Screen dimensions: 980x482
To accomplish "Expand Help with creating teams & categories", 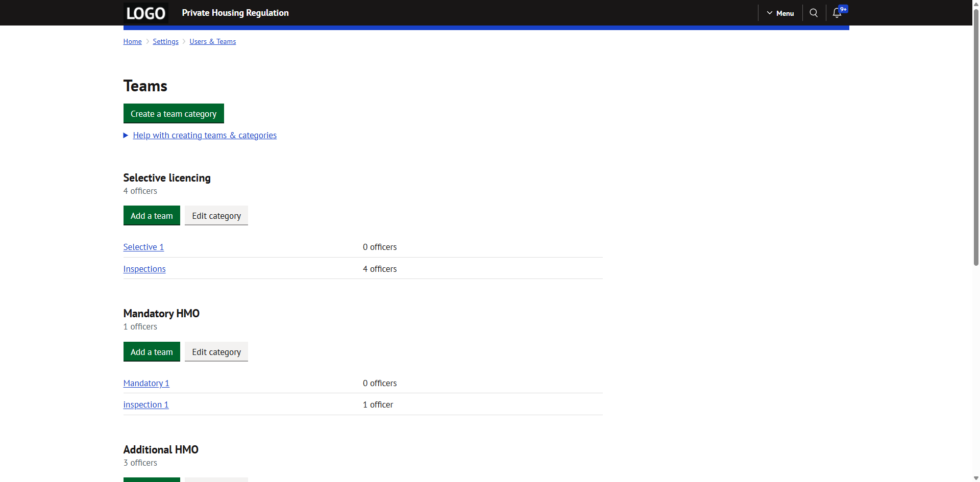I will point(200,135).
